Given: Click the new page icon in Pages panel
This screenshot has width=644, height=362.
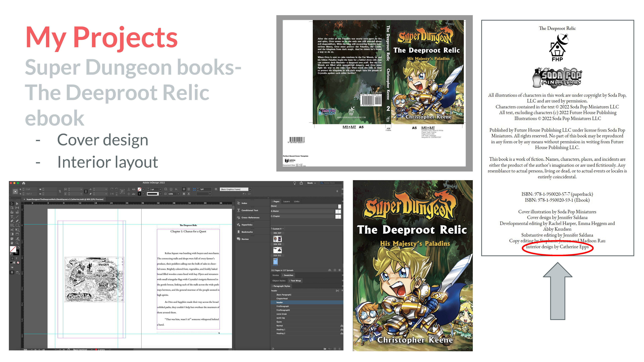Looking at the screenshot, I should pos(335,270).
